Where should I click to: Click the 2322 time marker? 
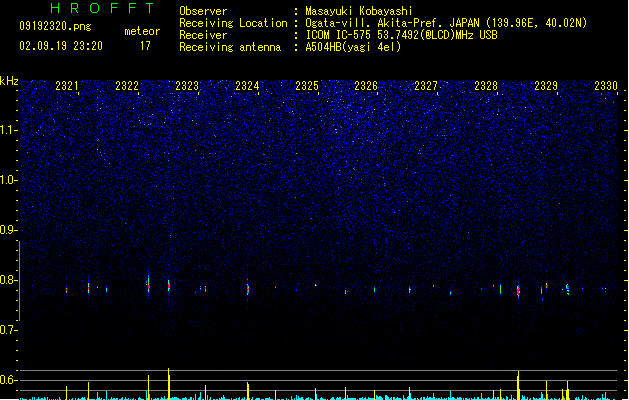point(127,86)
